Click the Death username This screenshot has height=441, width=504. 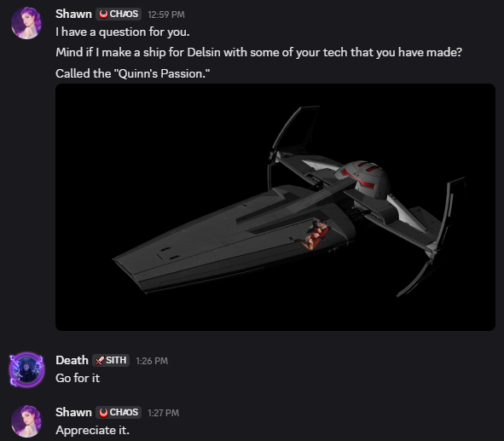72,360
